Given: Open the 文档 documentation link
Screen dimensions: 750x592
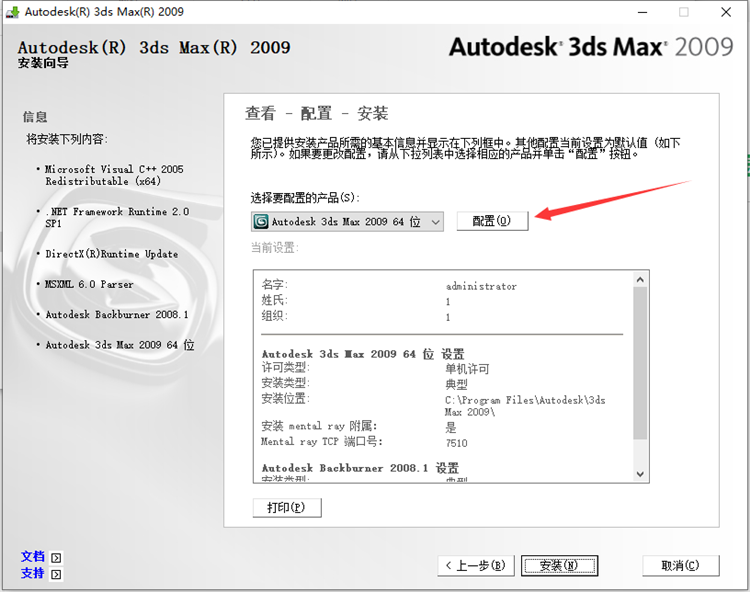Looking at the screenshot, I should 33,557.
